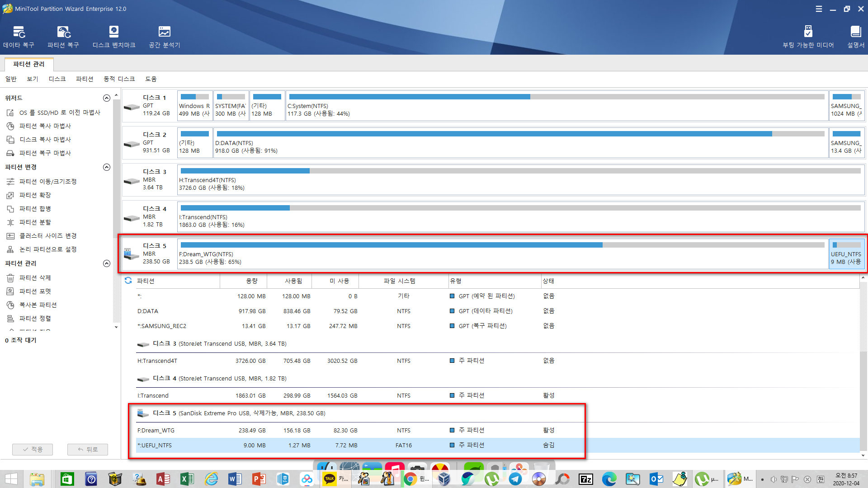Click the 뒤로 undo button

88,450
